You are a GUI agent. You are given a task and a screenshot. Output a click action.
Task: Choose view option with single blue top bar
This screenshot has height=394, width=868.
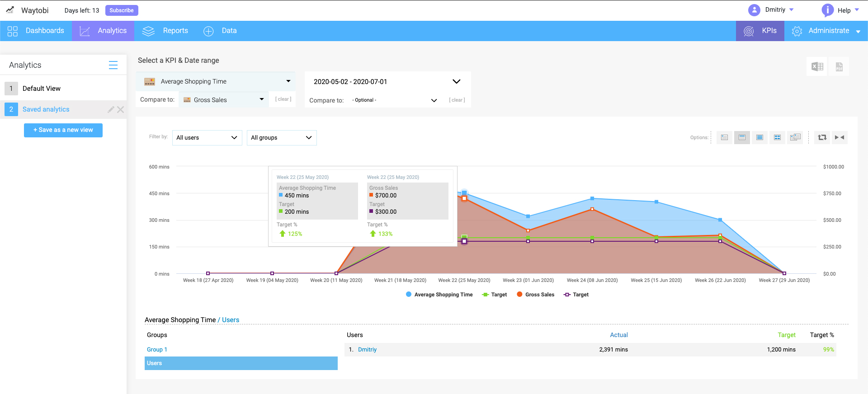pyautogui.click(x=742, y=137)
